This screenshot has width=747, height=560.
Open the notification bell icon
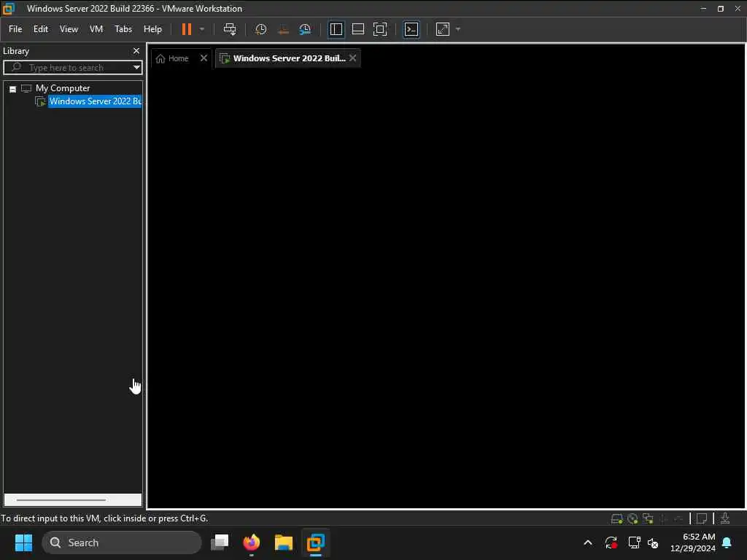(x=727, y=542)
